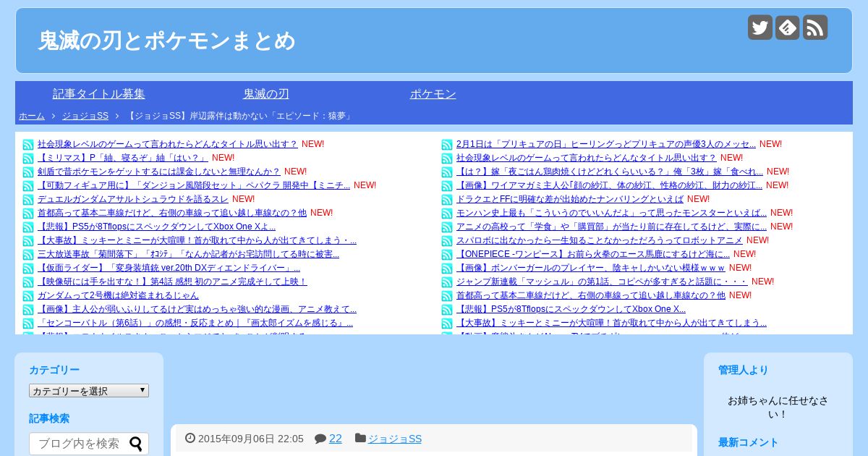Click the お姉ちゃんに任せなさい！ text

pos(778,408)
